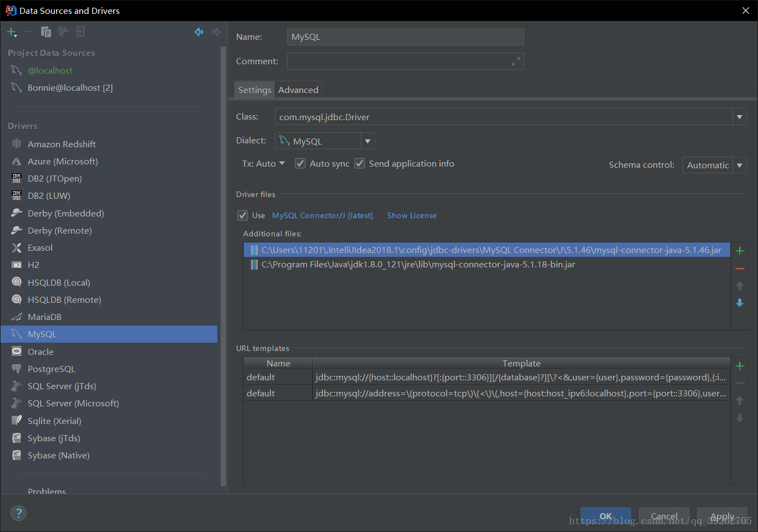Switch to the Advanced tab
758x532 pixels.
[x=298, y=90]
